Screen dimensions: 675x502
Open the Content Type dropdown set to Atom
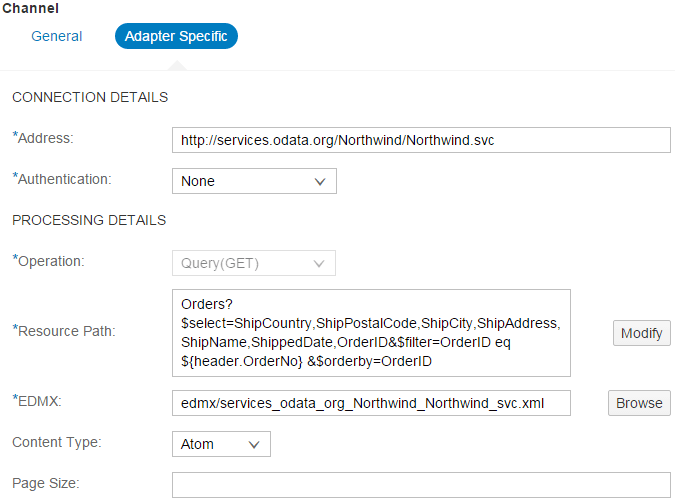point(221,444)
